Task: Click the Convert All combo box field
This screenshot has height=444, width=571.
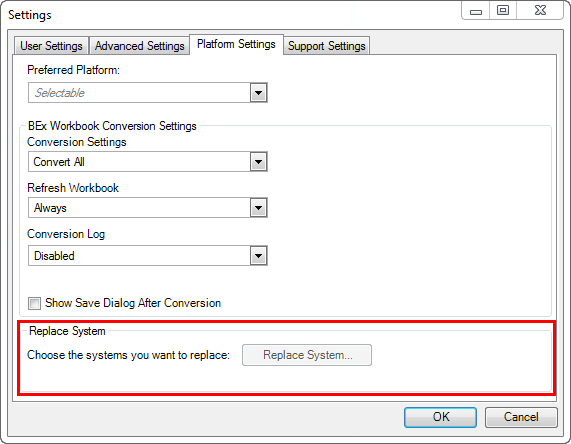Action: pyautogui.click(x=139, y=162)
